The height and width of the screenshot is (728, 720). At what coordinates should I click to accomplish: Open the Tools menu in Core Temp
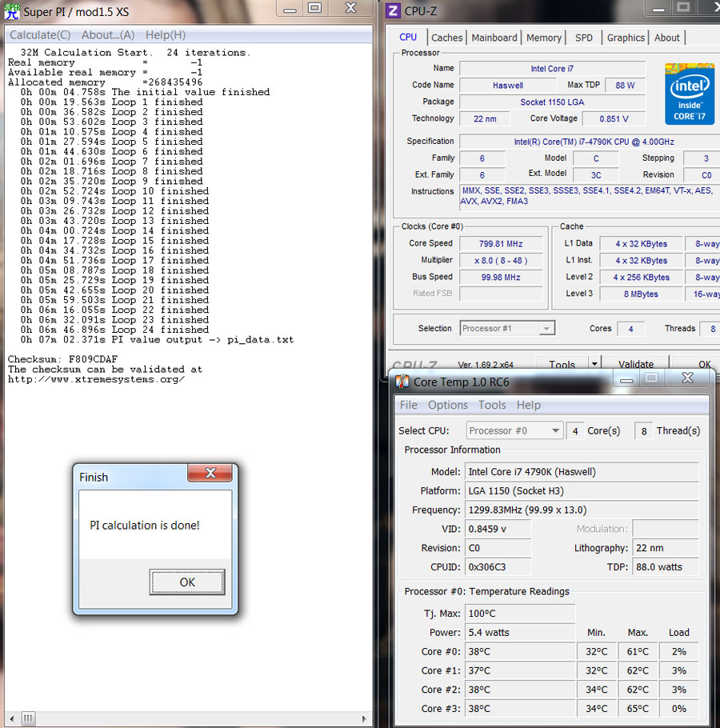492,405
